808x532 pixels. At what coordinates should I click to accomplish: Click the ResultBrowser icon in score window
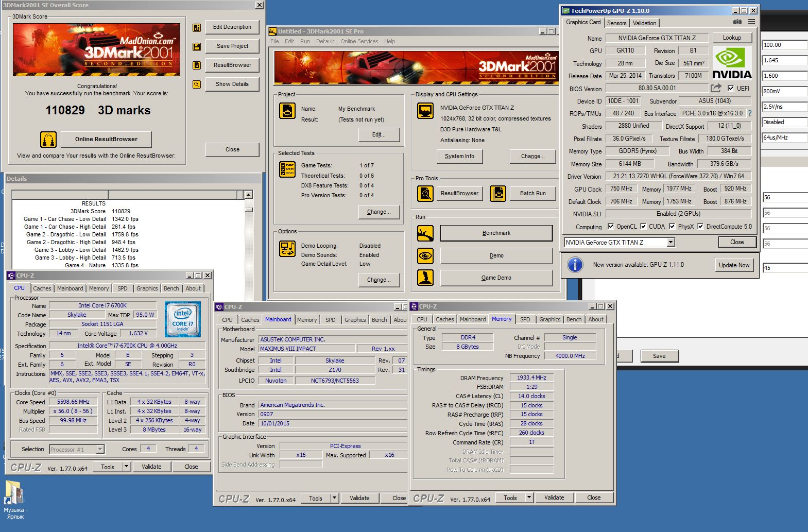197,65
